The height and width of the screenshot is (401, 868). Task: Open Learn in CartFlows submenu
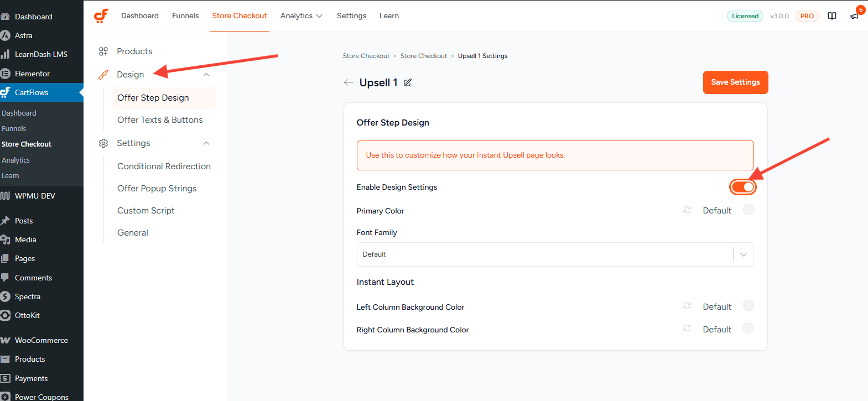pyautogui.click(x=10, y=175)
